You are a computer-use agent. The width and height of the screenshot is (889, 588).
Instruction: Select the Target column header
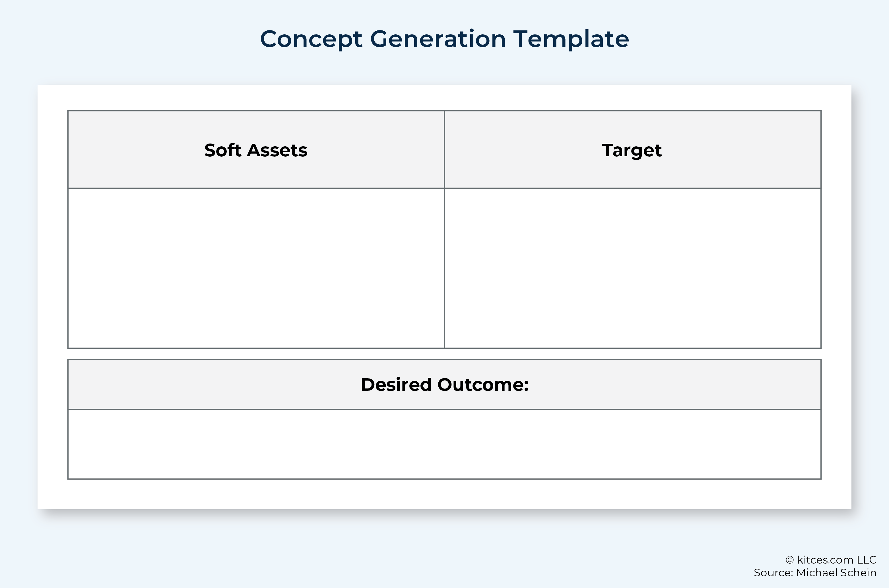pyautogui.click(x=633, y=149)
